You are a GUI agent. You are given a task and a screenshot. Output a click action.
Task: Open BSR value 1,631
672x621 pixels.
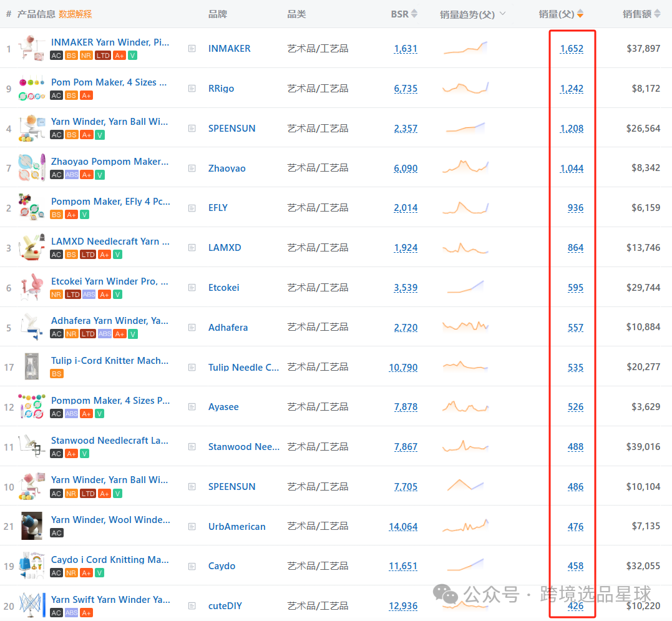pos(406,49)
